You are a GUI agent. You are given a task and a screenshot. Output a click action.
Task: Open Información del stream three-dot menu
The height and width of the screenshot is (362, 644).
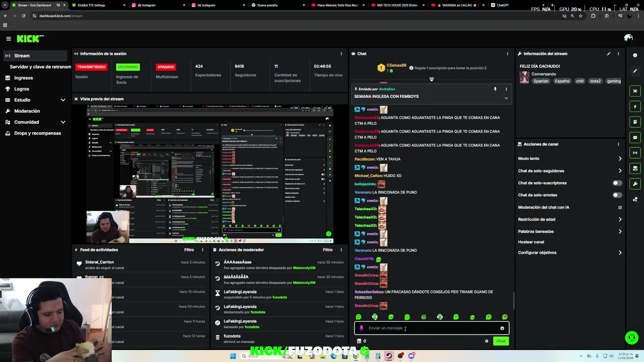[x=618, y=54]
